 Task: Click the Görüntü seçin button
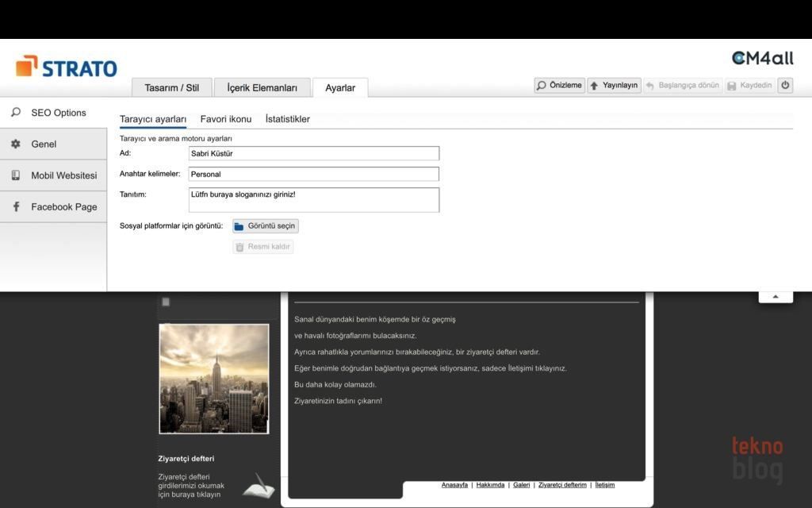265,226
